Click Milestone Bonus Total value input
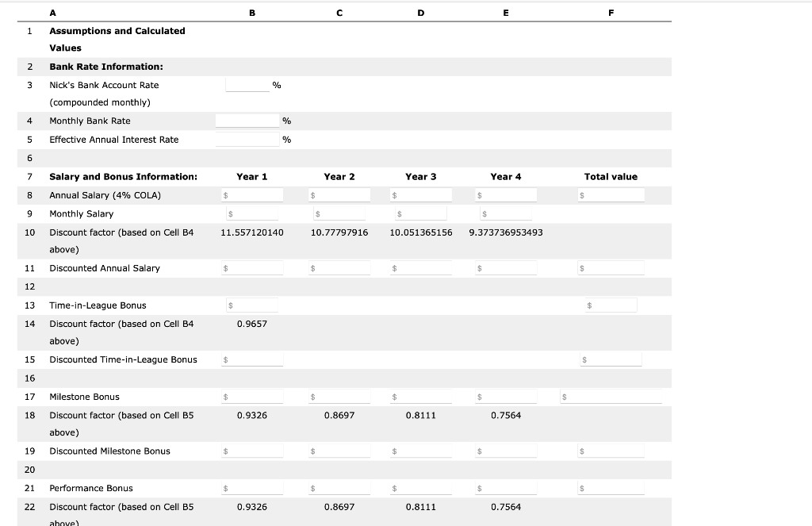812x526 pixels. click(x=611, y=397)
